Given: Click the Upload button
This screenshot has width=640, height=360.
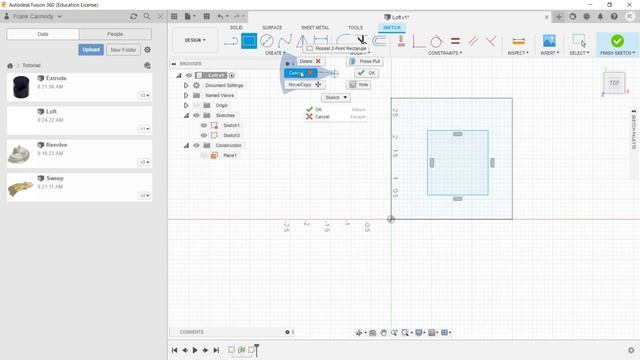Looking at the screenshot, I should (x=91, y=50).
